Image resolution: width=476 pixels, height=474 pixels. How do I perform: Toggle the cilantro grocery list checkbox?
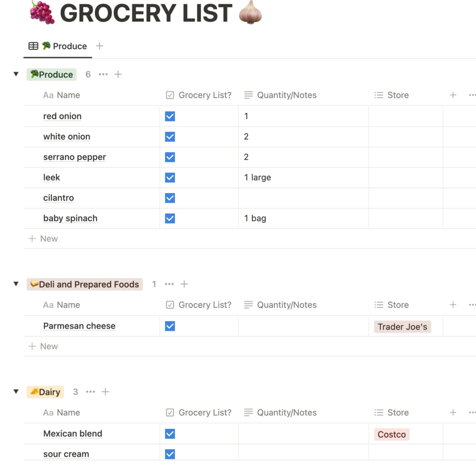pos(170,198)
